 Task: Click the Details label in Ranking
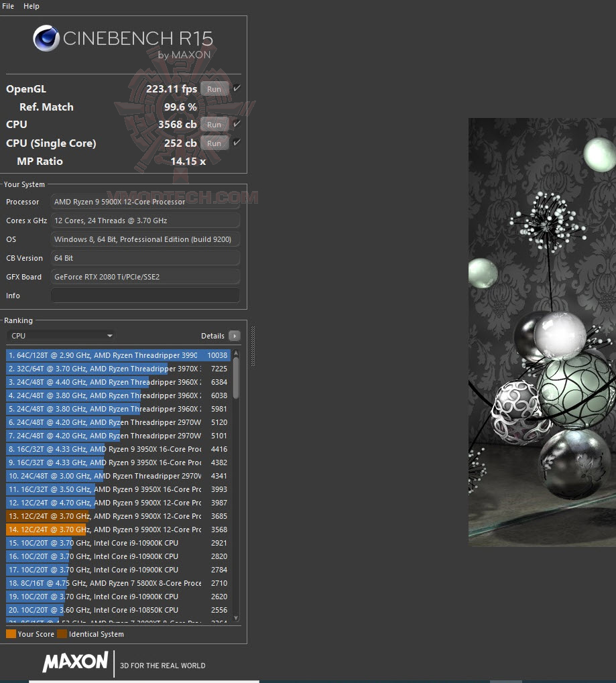click(x=212, y=336)
